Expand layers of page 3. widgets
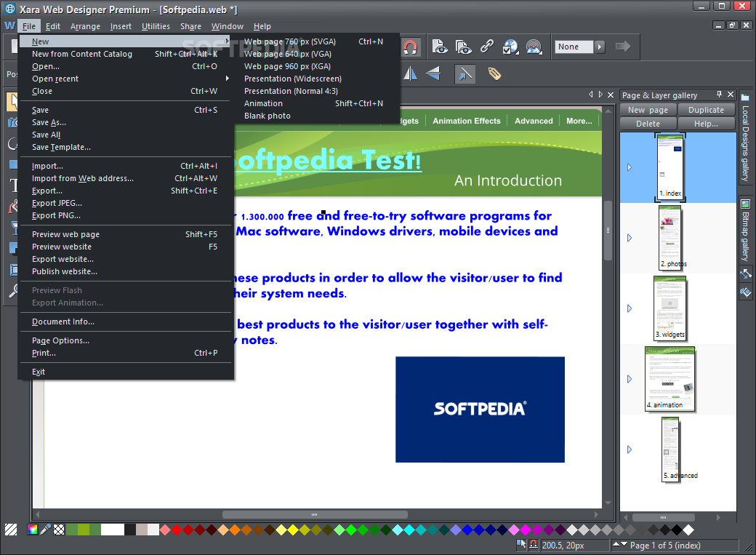The image size is (756, 555). coord(630,308)
